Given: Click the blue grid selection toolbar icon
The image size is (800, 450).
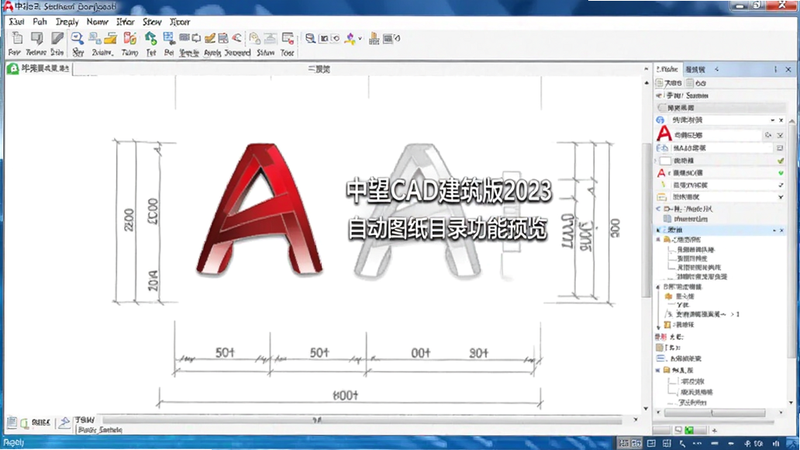Looking at the screenshot, I should (x=169, y=38).
